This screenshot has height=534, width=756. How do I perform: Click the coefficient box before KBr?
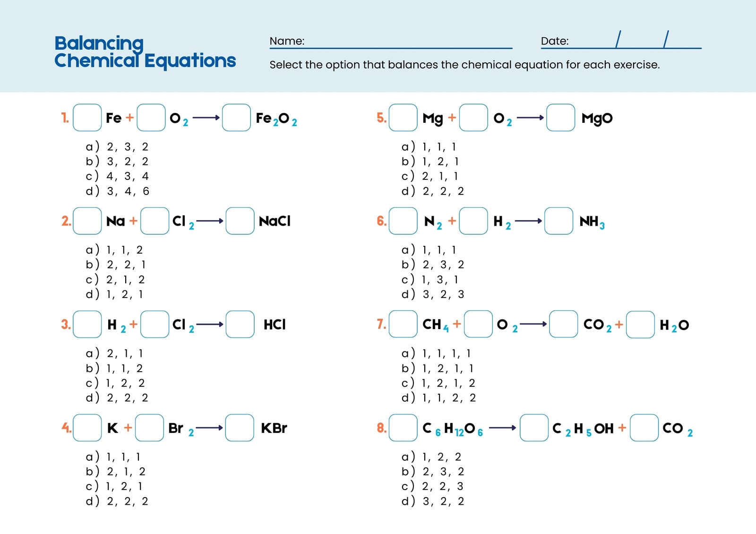pos(240,428)
